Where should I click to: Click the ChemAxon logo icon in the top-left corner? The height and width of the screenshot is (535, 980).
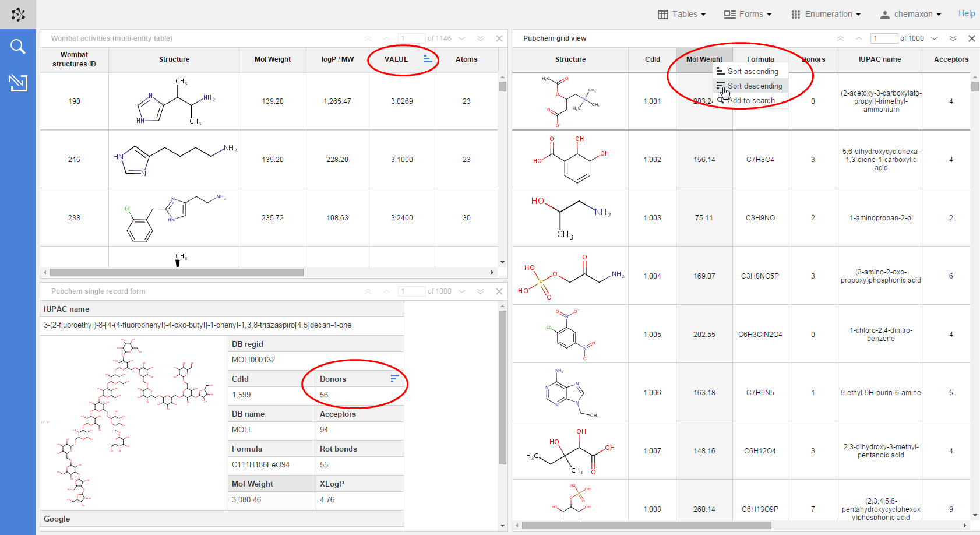click(18, 15)
